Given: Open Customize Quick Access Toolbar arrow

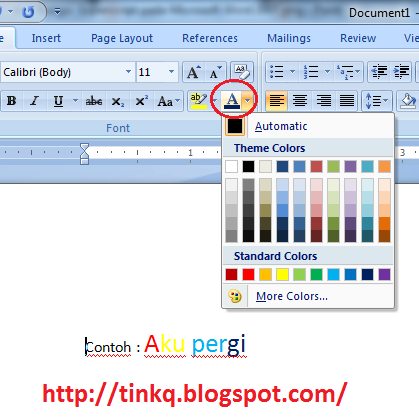Looking at the screenshot, I should (57, 12).
